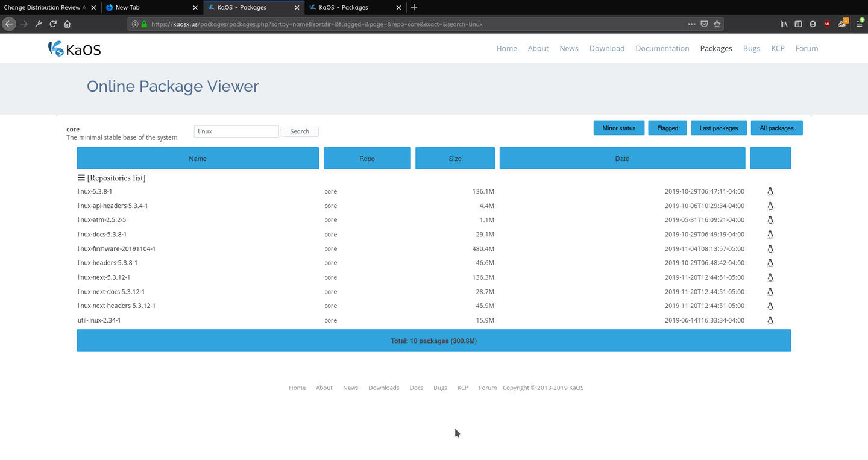
Task: Click the penguin icon for linux-api-headers-5.3.4-1
Action: pos(770,206)
